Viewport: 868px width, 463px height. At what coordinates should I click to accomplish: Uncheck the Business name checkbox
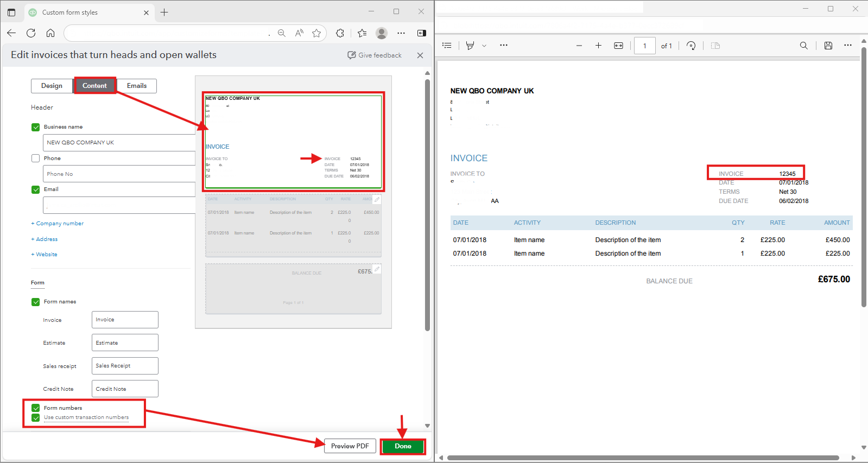tap(36, 127)
